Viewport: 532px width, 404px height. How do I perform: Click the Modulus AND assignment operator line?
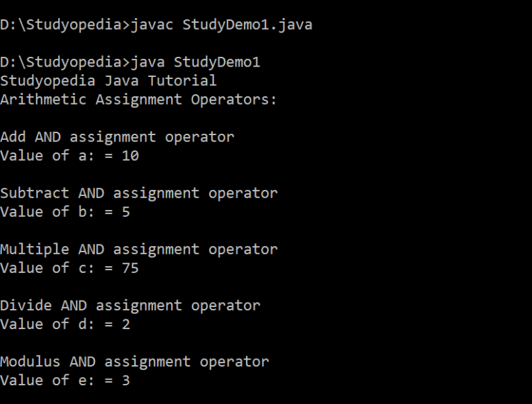[x=134, y=362]
